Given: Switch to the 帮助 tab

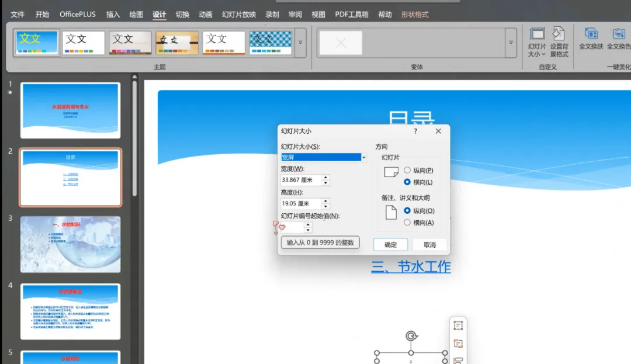Looking at the screenshot, I should (x=384, y=15).
